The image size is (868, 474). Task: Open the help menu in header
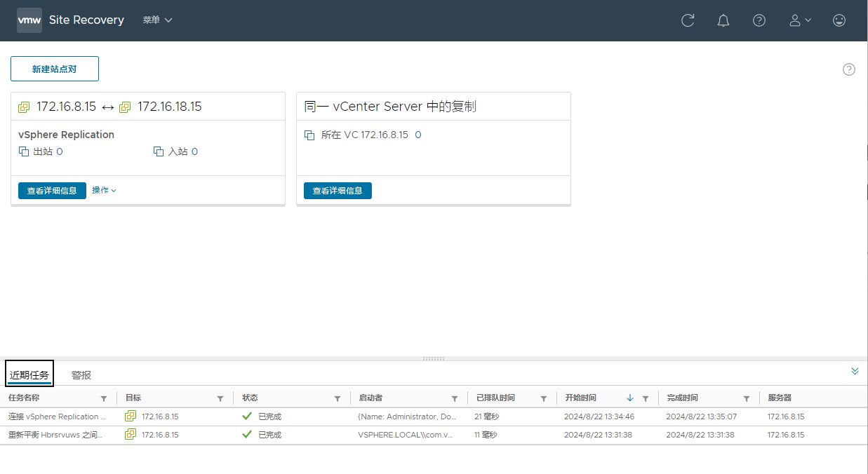click(x=759, y=20)
